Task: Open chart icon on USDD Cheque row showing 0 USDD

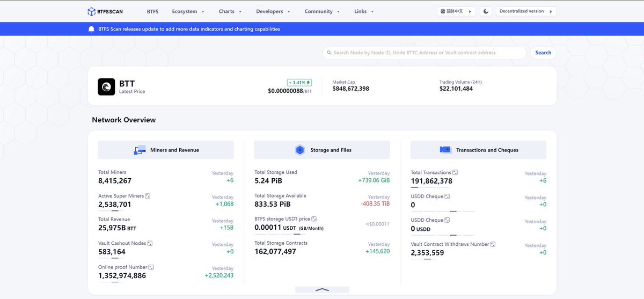Action: click(447, 220)
